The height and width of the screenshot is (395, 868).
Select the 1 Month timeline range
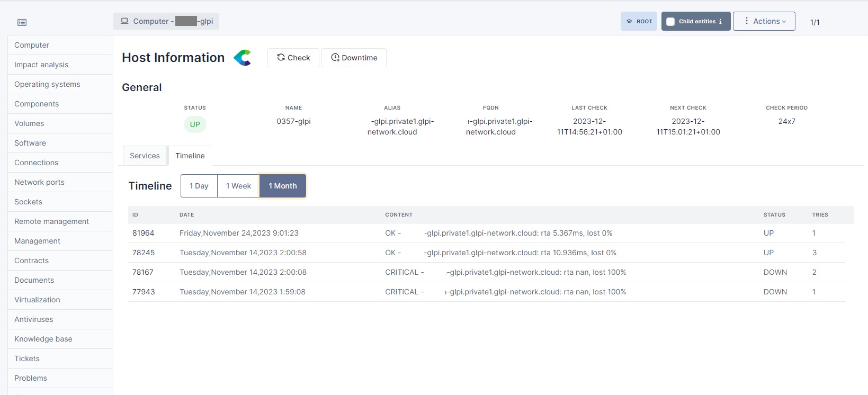pos(283,186)
